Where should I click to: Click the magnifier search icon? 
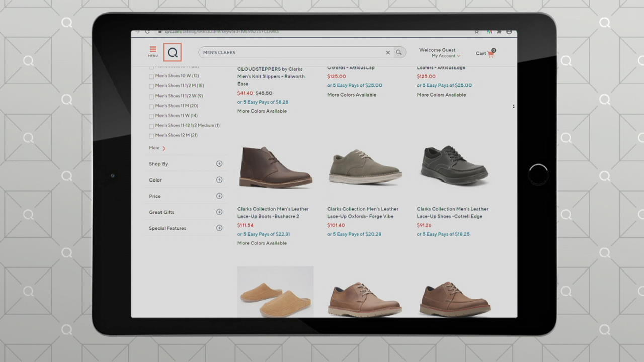click(399, 52)
